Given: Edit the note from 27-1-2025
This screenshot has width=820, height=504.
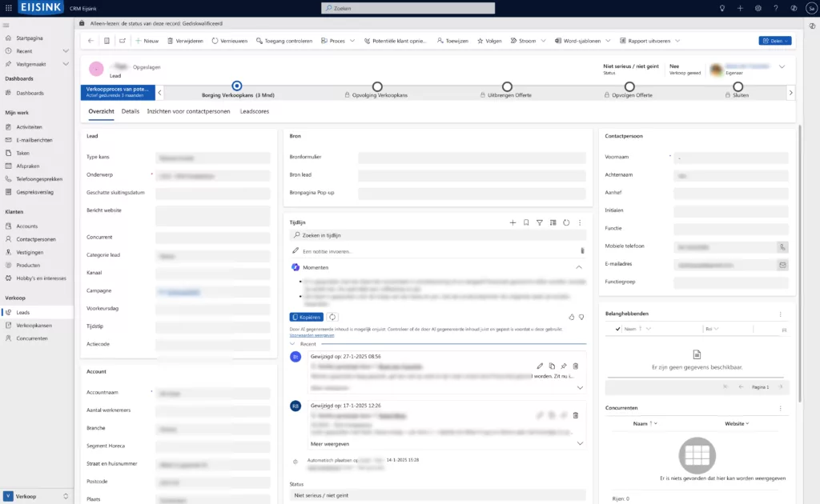Looking at the screenshot, I should coord(540,366).
